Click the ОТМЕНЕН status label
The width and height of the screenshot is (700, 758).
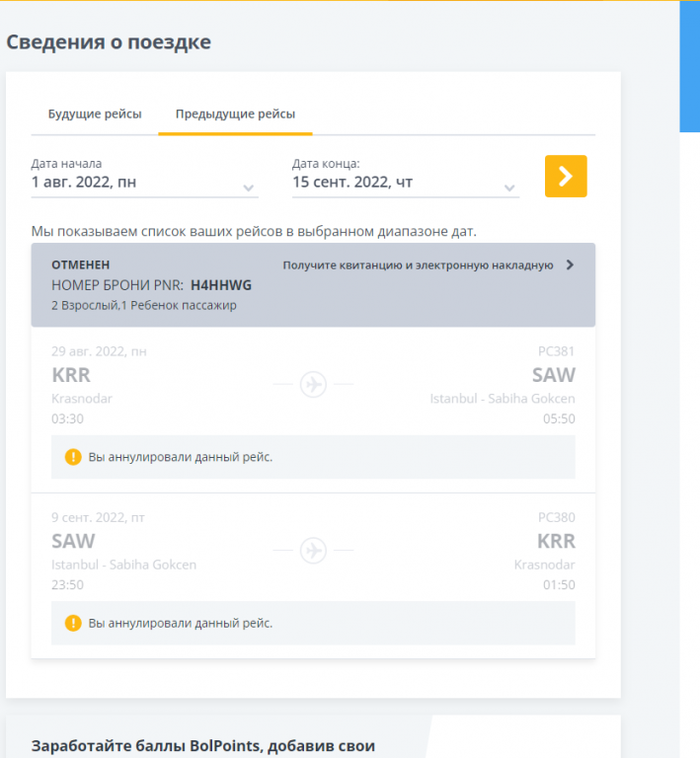81,265
